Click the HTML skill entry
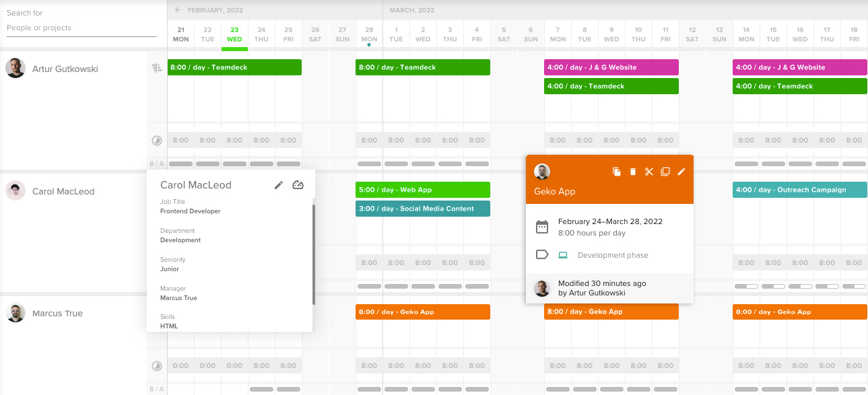The height and width of the screenshot is (395, 868). (169, 326)
